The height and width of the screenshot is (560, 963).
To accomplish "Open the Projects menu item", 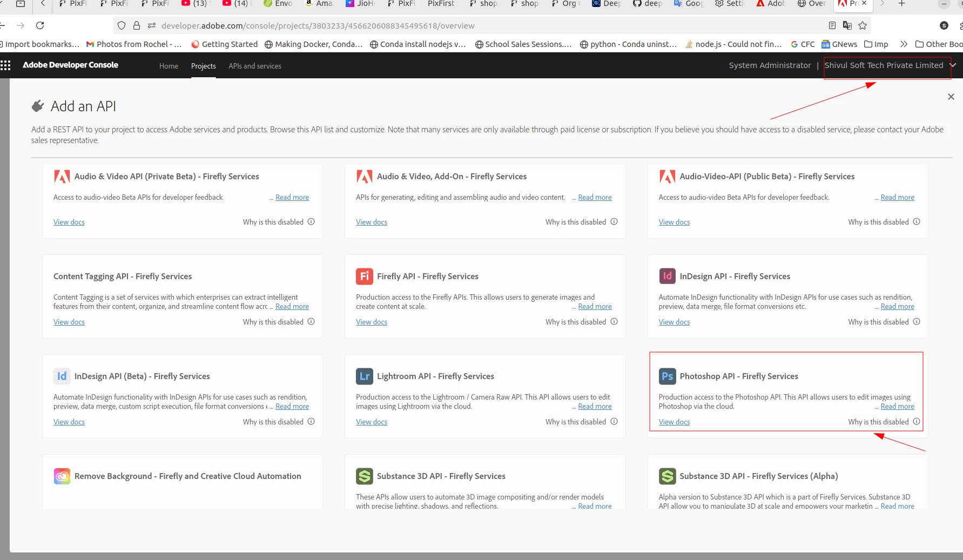I will 203,66.
